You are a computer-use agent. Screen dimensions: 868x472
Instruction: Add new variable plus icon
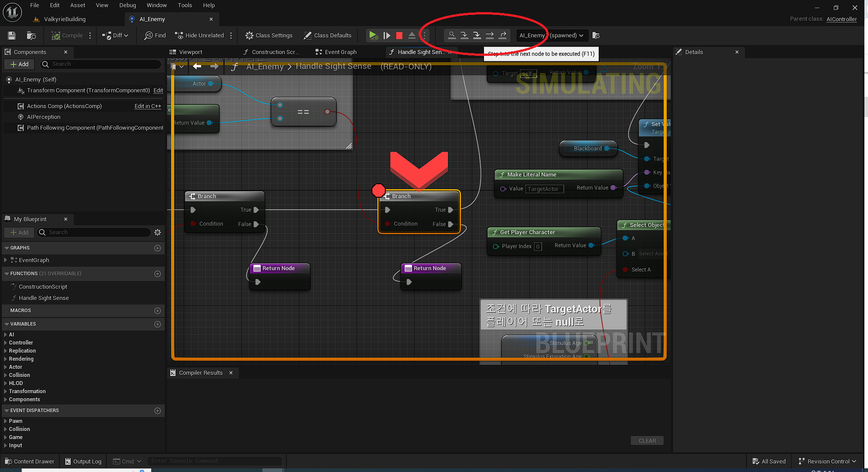coord(158,324)
